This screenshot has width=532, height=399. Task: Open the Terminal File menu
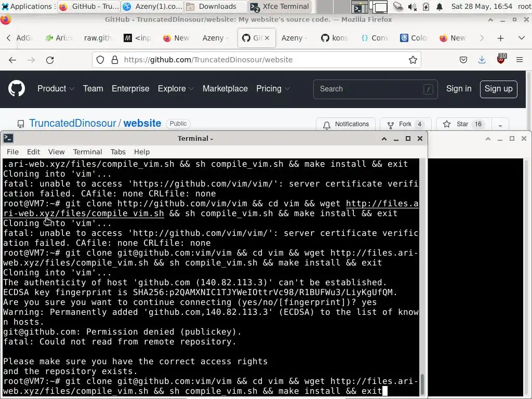click(12, 152)
